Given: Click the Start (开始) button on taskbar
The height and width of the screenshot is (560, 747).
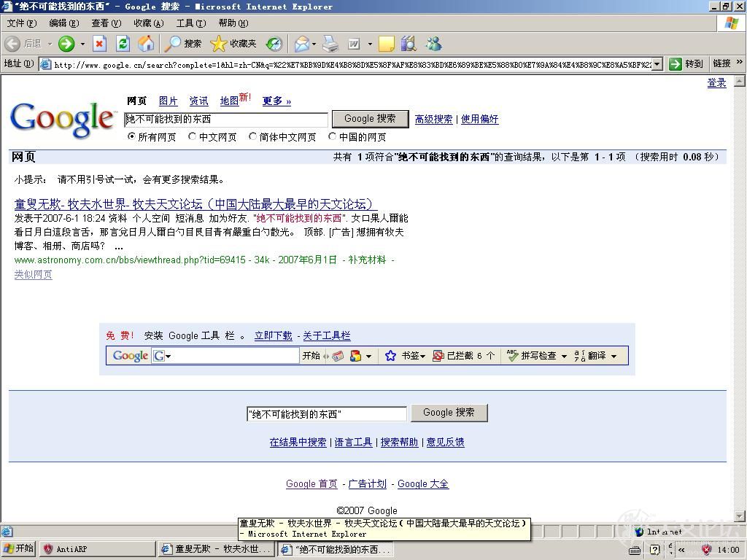Looking at the screenshot, I should click(19, 548).
